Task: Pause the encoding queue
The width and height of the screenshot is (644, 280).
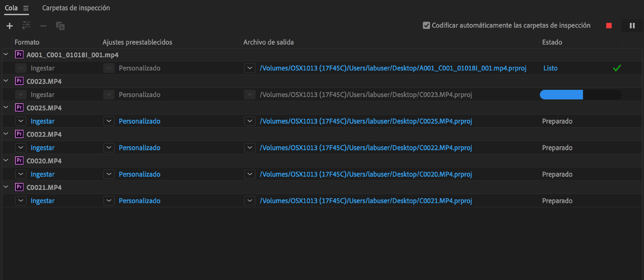Action: point(632,26)
